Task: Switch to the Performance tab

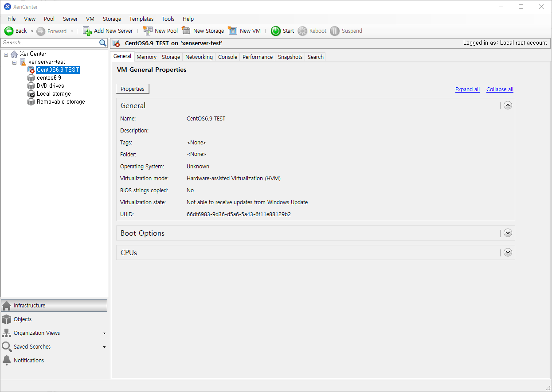Action: tap(258, 57)
